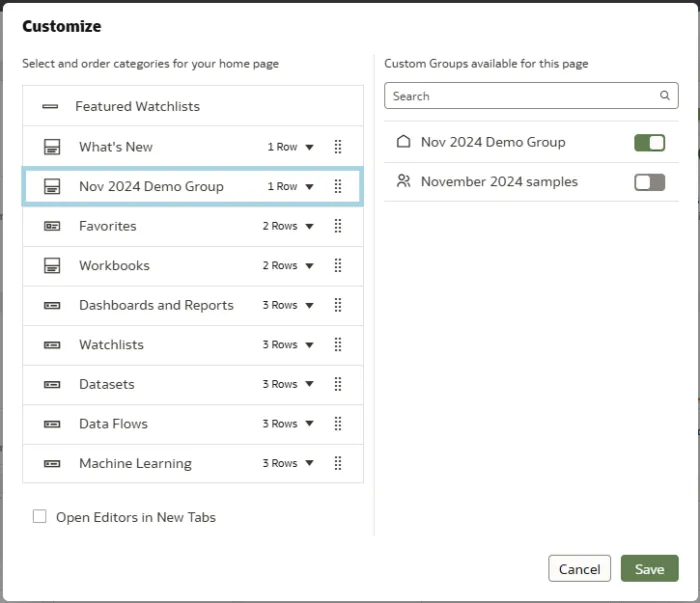Enable the November 2024 samples toggle
This screenshot has height=603, width=700.
click(649, 182)
